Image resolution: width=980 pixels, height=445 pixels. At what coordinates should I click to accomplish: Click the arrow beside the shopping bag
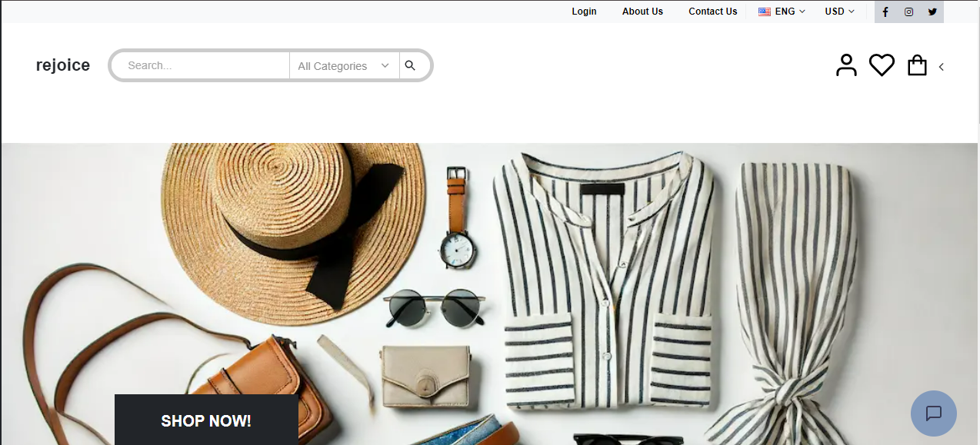pyautogui.click(x=941, y=67)
